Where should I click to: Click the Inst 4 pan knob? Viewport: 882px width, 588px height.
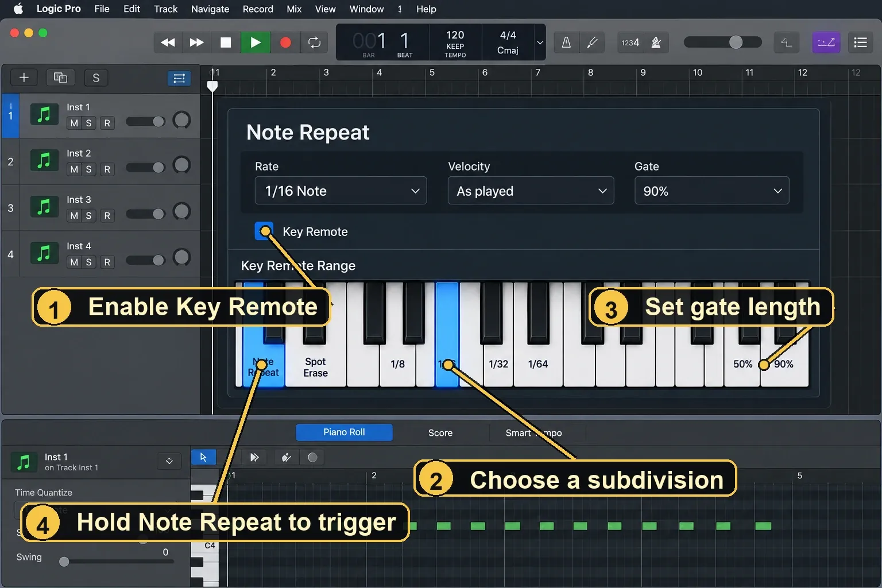181,257
